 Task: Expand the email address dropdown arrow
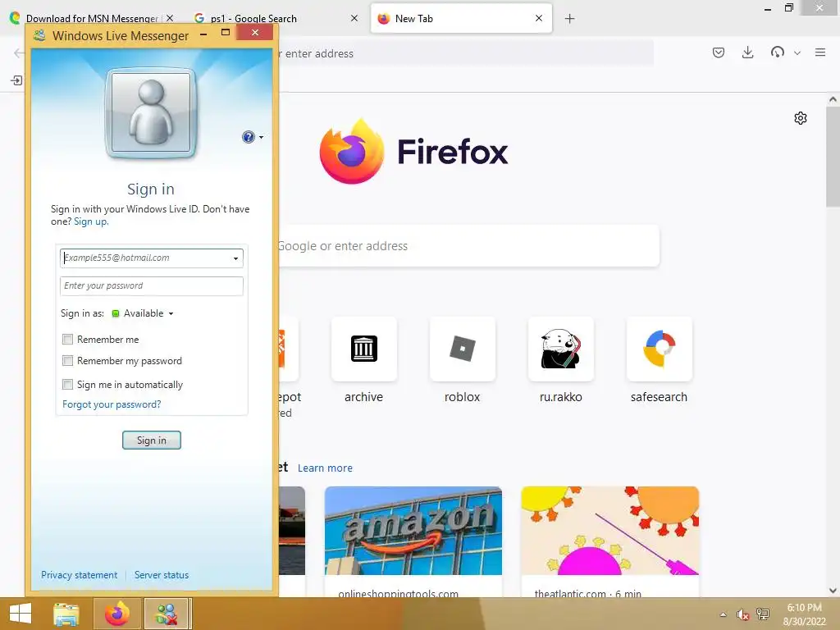coord(235,258)
